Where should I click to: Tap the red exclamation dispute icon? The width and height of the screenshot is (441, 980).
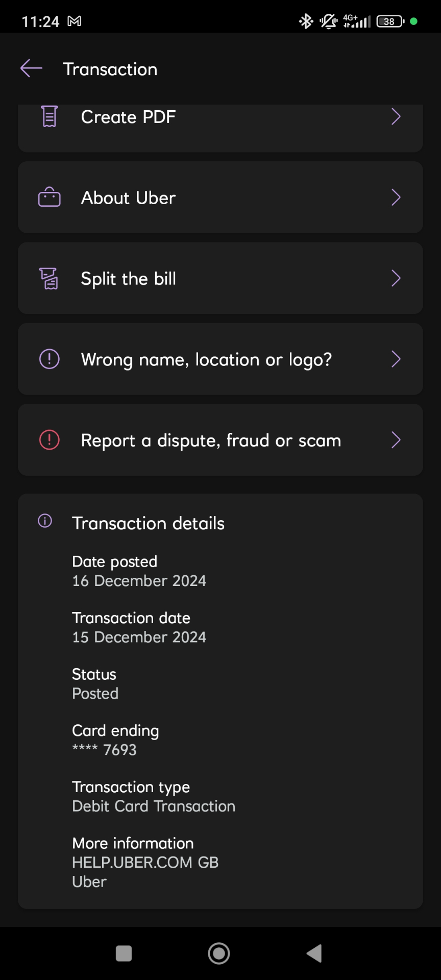point(50,440)
